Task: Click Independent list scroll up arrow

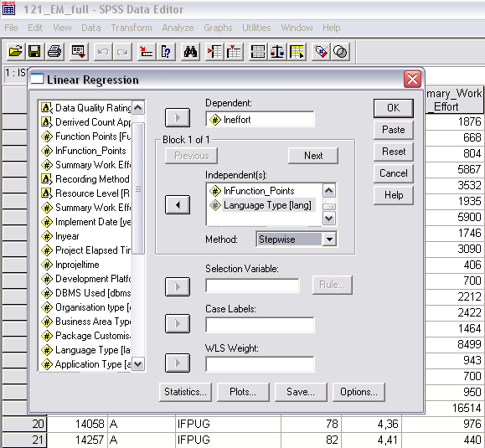Action: point(329,191)
